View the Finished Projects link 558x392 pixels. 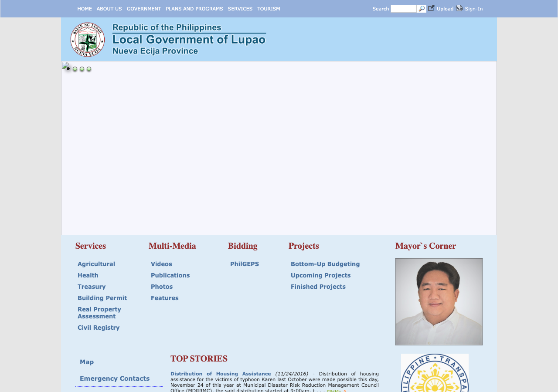(318, 287)
